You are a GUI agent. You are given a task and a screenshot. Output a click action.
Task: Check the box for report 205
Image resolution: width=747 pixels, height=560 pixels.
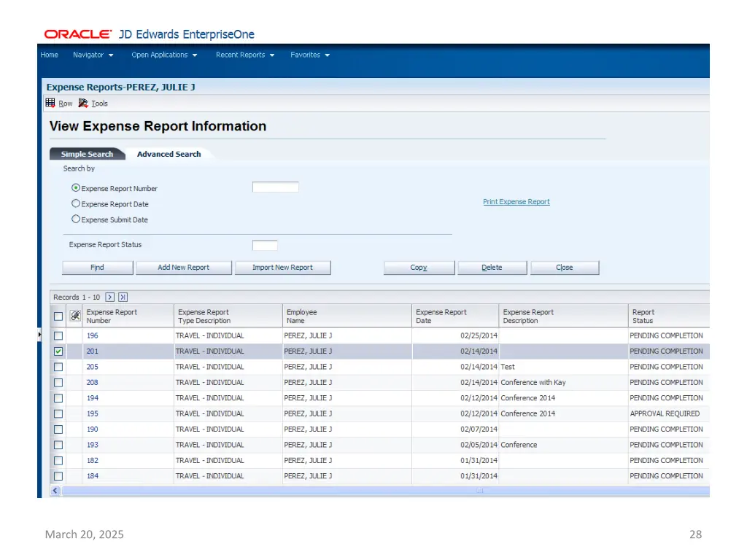(58, 367)
